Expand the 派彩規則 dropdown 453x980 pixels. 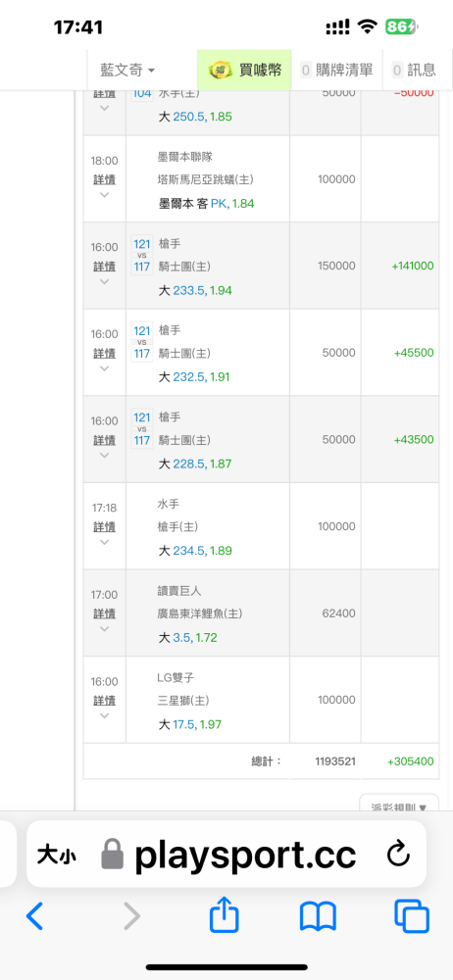tap(399, 806)
